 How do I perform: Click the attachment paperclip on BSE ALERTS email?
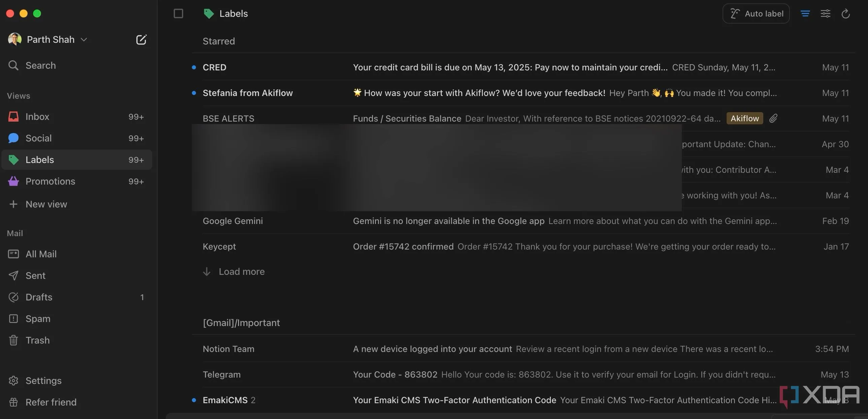(773, 118)
